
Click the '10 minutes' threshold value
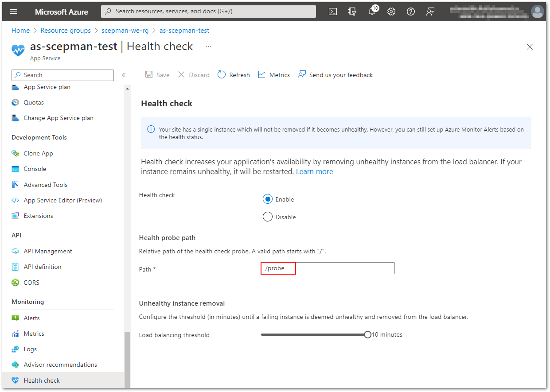387,335
